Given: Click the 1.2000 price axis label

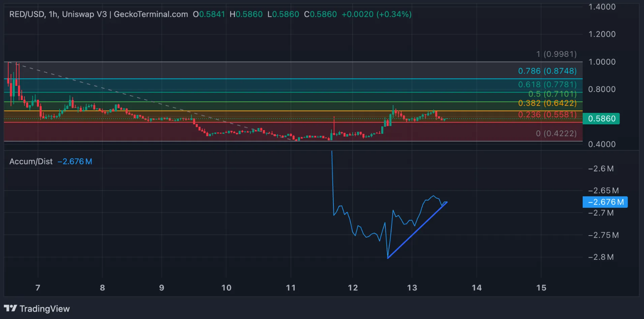Looking at the screenshot, I should [602, 34].
